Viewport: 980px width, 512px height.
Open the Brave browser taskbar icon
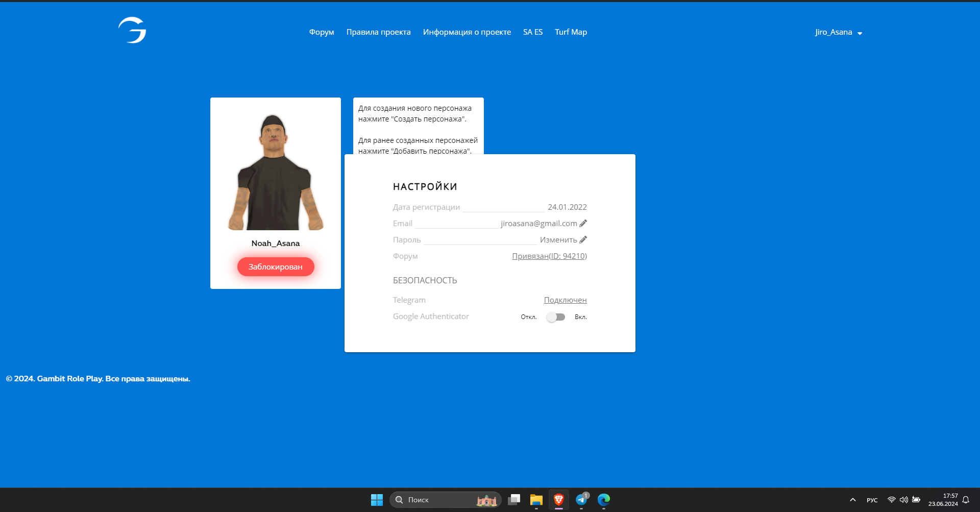point(559,500)
